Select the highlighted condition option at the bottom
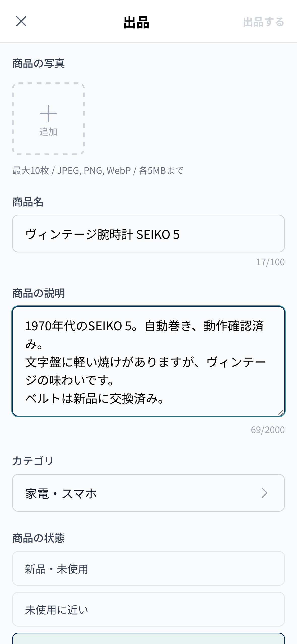This screenshot has width=297, height=644. tap(148, 639)
